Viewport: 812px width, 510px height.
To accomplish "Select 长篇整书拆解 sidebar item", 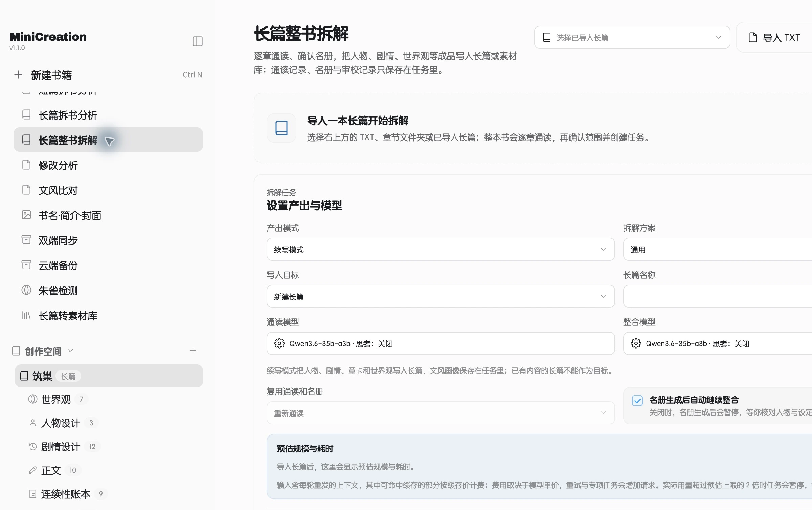I will point(108,140).
